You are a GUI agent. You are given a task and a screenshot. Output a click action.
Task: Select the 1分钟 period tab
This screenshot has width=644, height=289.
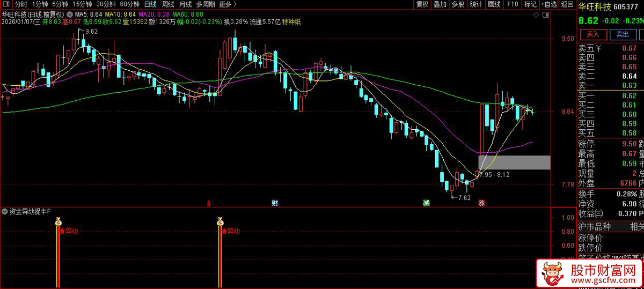click(x=40, y=4)
